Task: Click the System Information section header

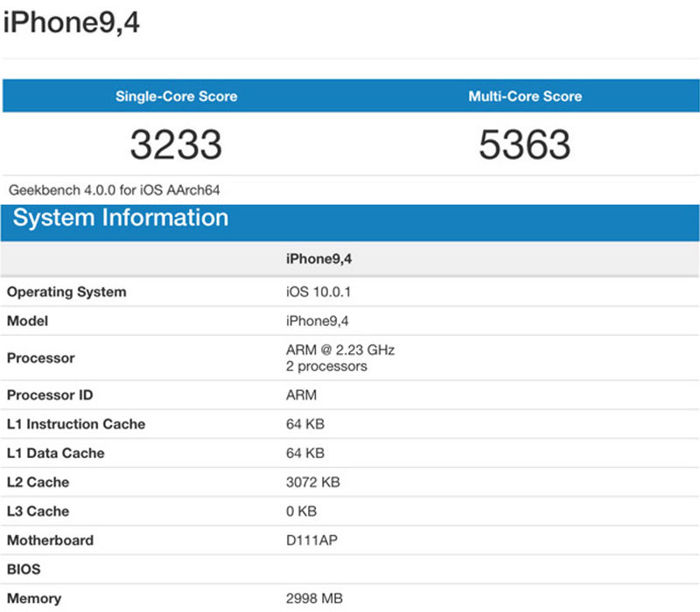Action: pyautogui.click(x=121, y=218)
